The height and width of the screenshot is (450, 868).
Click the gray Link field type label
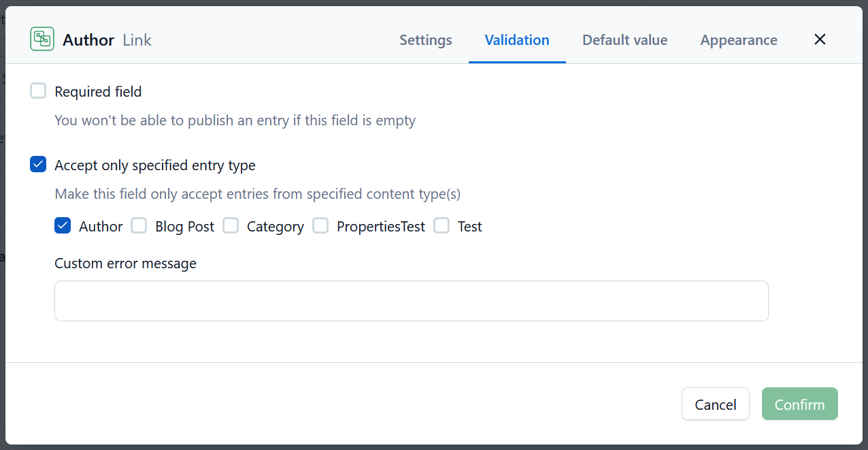click(x=137, y=40)
